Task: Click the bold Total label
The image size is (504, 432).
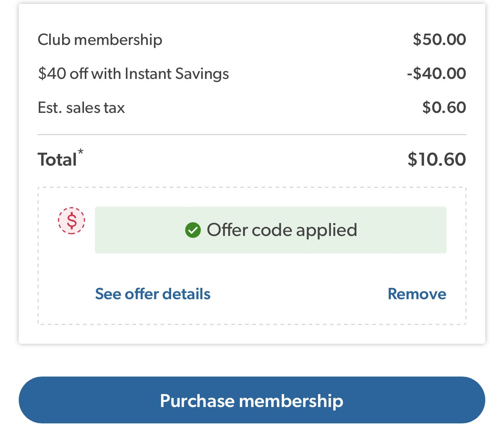Action: [57, 160]
